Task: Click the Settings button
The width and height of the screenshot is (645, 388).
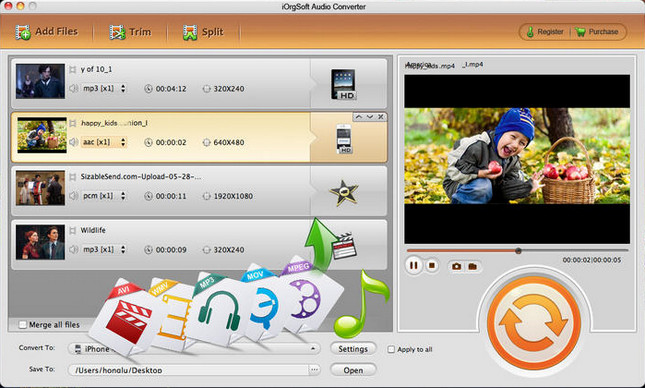Action: [x=353, y=349]
